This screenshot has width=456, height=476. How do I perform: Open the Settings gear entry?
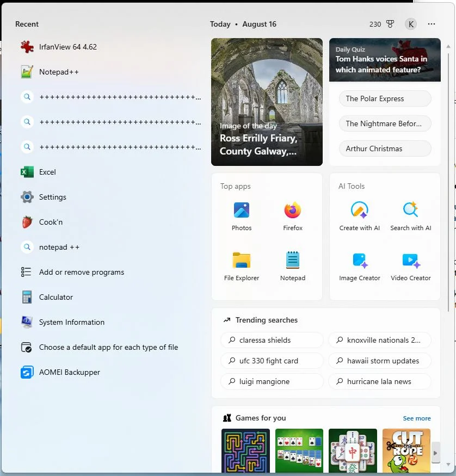(x=109, y=197)
